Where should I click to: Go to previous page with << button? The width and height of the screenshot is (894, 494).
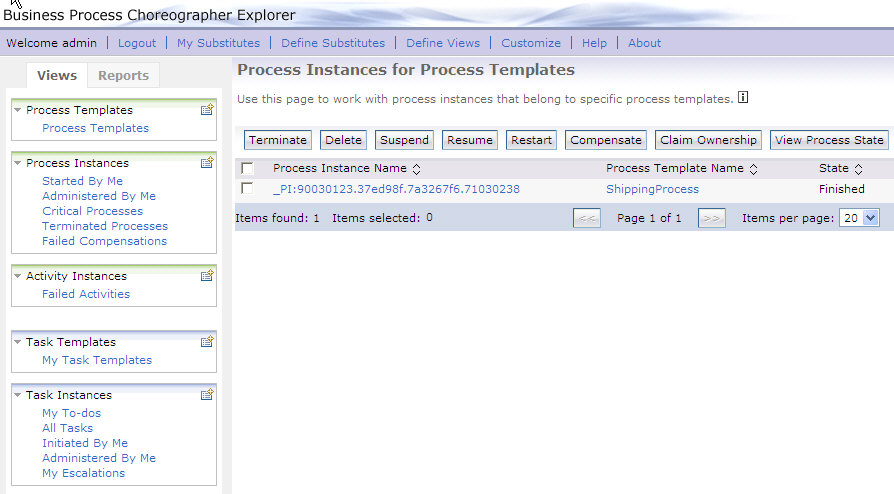tap(587, 218)
